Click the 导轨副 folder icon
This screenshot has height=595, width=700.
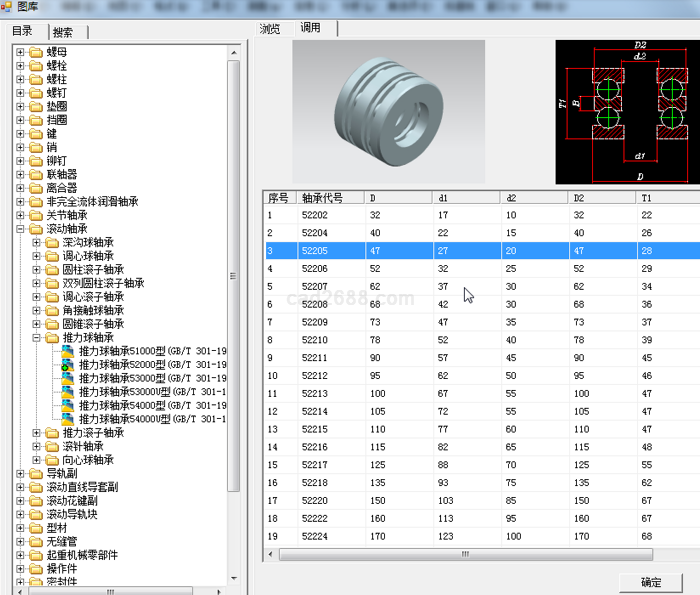click(x=36, y=474)
